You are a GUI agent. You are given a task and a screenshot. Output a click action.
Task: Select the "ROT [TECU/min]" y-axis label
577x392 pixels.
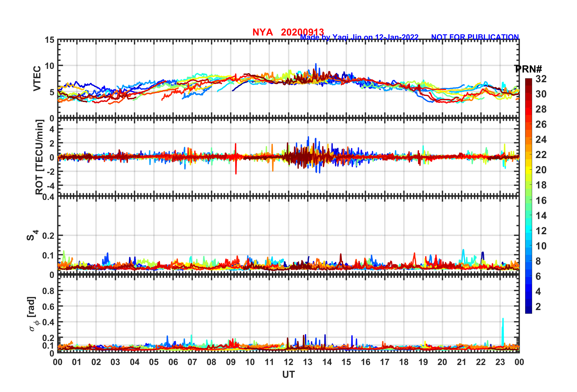pyautogui.click(x=39, y=157)
